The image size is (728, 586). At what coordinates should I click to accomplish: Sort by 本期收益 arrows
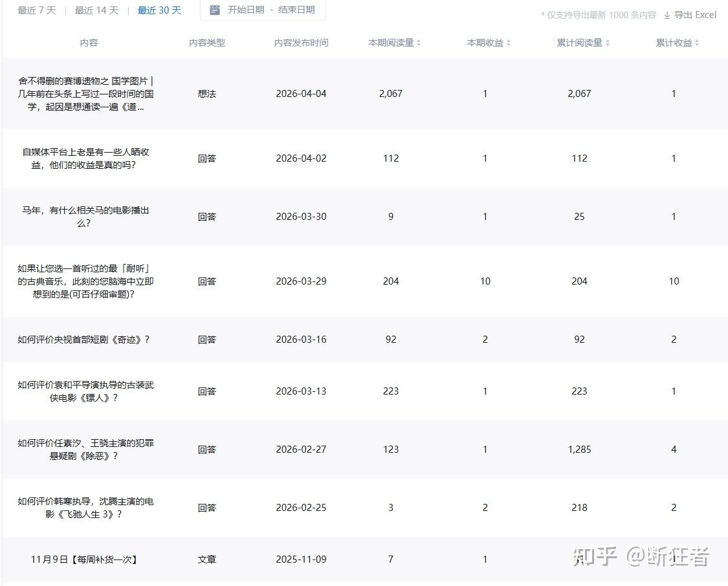[509, 43]
